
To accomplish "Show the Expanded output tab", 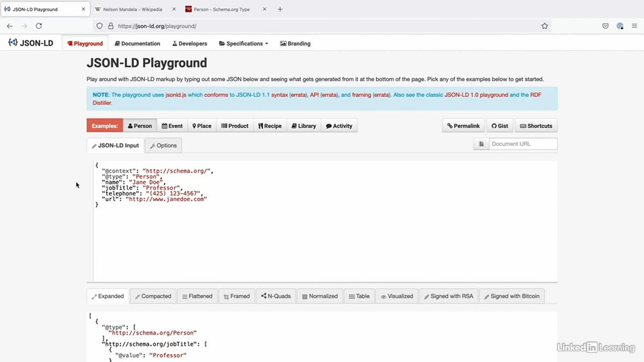I will [108, 296].
